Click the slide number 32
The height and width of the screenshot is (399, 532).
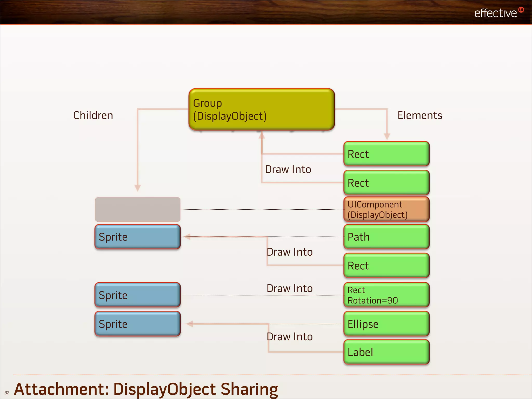(7, 393)
